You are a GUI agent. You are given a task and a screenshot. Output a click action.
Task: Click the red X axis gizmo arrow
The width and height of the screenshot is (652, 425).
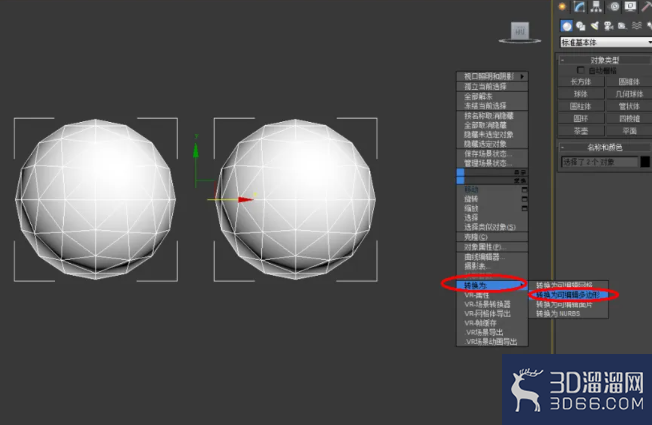[245, 200]
